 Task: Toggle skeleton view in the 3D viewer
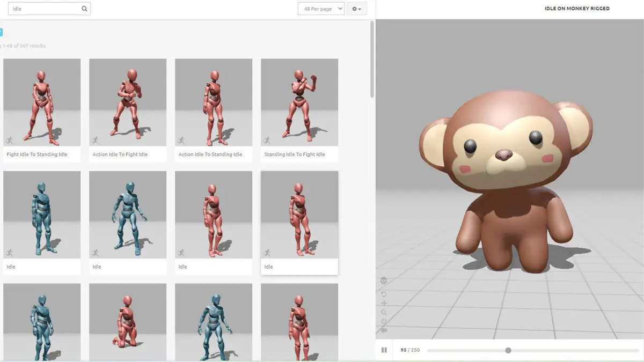click(x=384, y=281)
